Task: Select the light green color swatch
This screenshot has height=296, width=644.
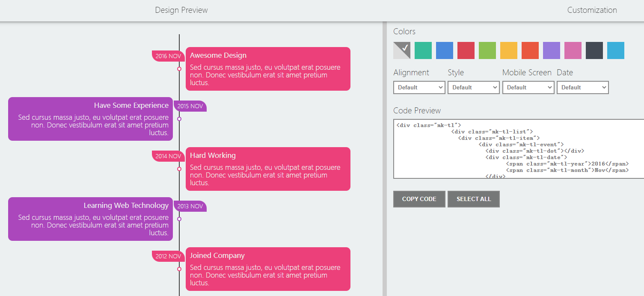Action: click(487, 50)
